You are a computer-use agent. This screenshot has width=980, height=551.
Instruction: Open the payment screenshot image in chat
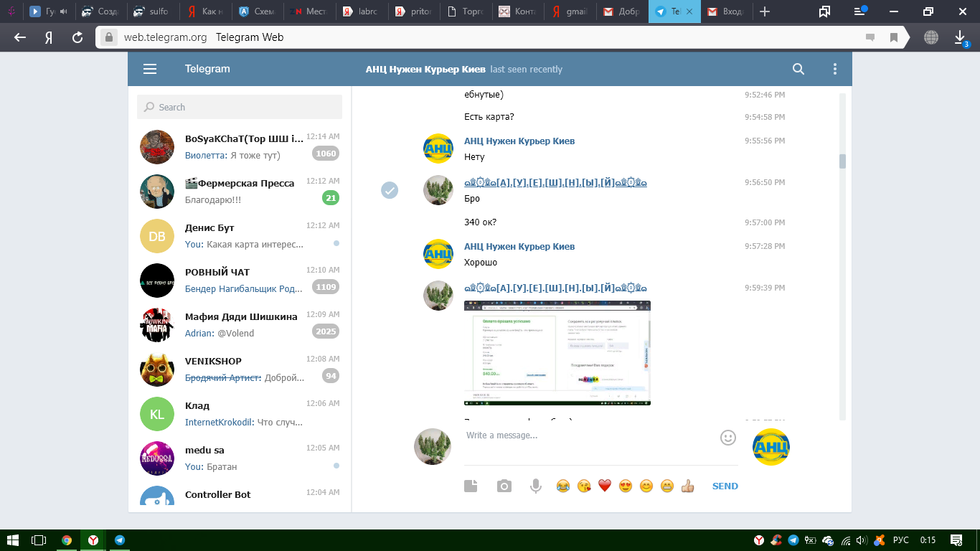(x=557, y=353)
